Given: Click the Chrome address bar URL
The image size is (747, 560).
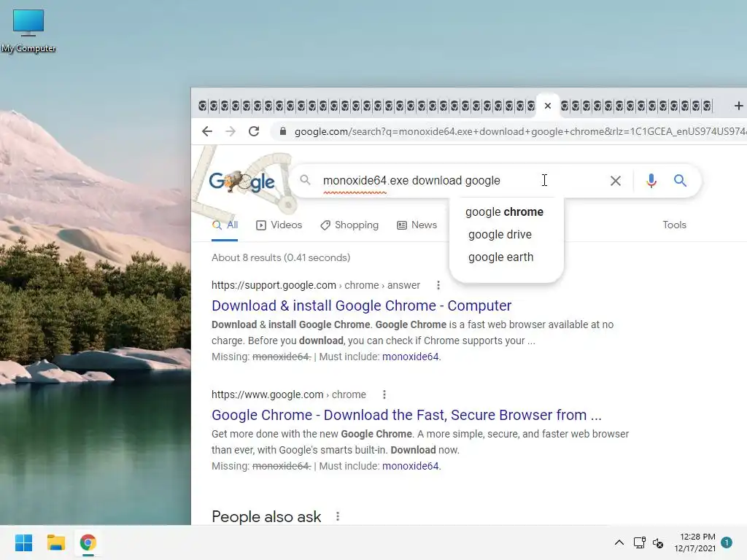Looking at the screenshot, I should 519,131.
